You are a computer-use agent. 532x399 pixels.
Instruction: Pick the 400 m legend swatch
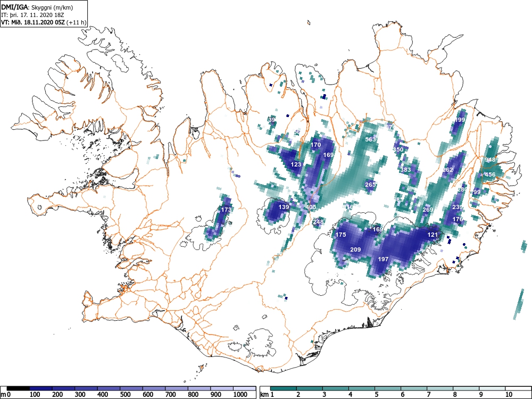[109, 388]
